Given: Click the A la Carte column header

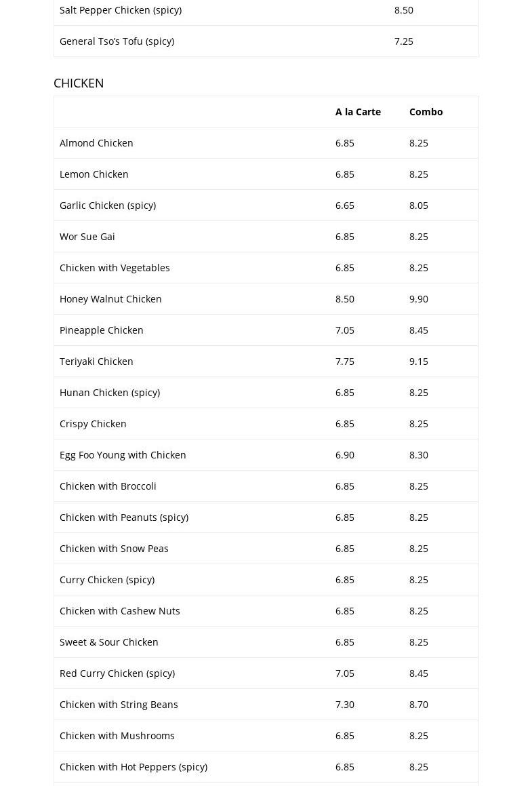Looking at the screenshot, I should click(358, 111).
